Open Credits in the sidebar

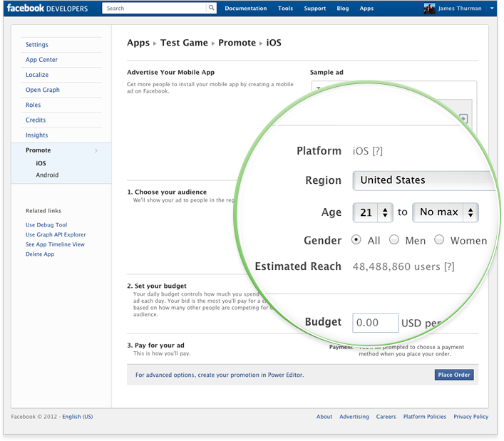pos(36,120)
